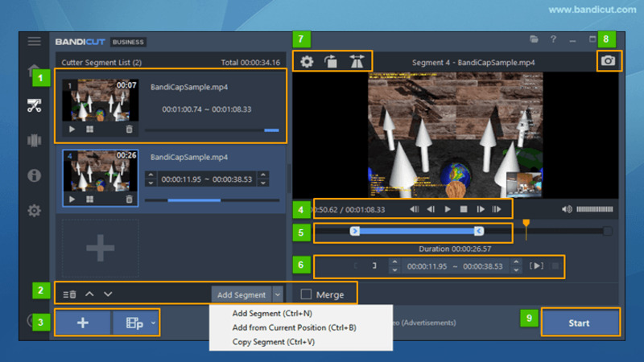Select segment 4 thumbnail
Image resolution: width=644 pixels, height=362 pixels.
pos(100,171)
